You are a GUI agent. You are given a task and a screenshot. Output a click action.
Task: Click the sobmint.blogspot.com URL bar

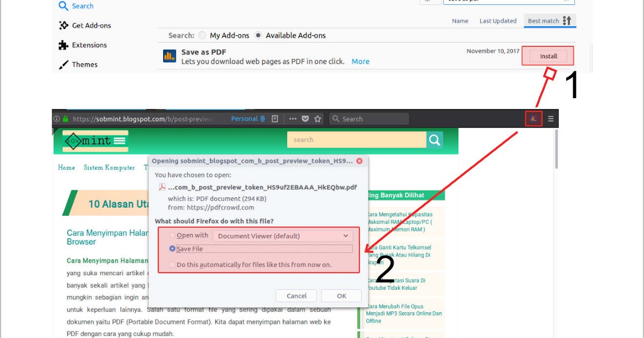(x=142, y=119)
